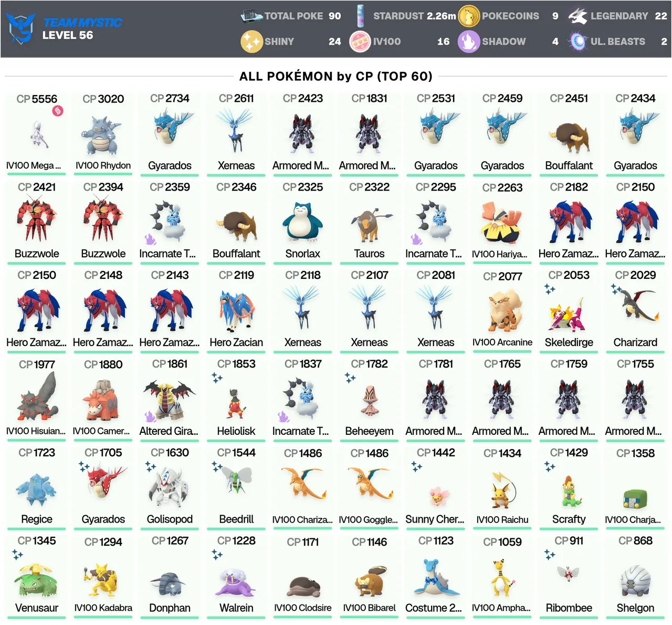Select the Snorlax CP 2325 card
This screenshot has width=672, height=625.
coord(303,223)
